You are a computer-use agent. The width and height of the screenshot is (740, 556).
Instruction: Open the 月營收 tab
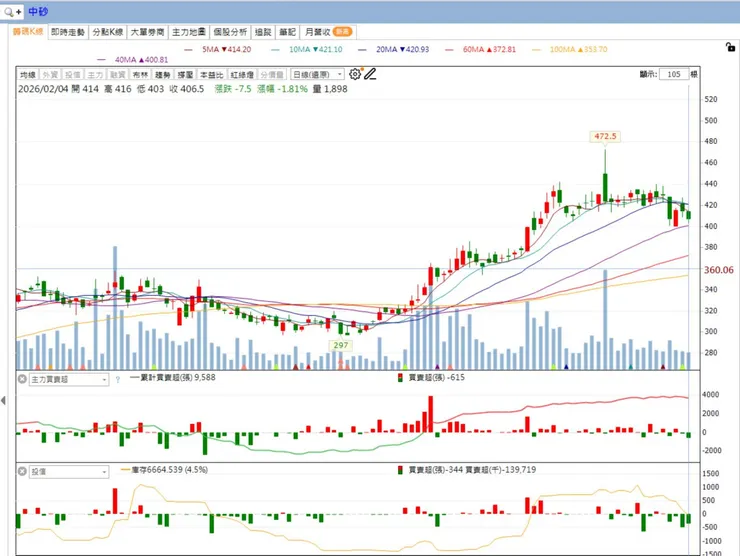(328, 32)
